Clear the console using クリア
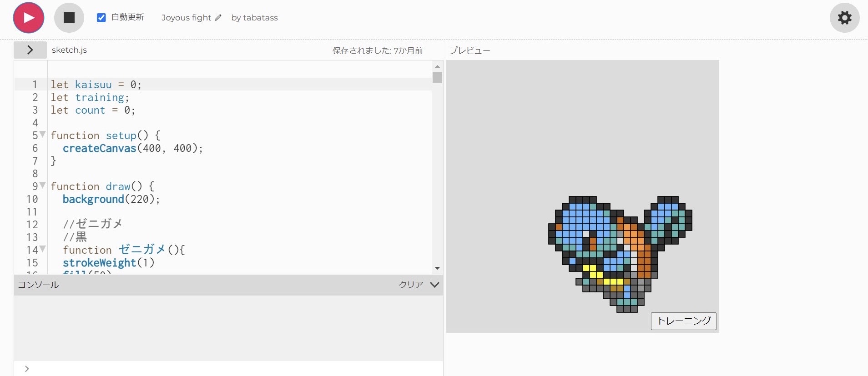 pos(411,285)
